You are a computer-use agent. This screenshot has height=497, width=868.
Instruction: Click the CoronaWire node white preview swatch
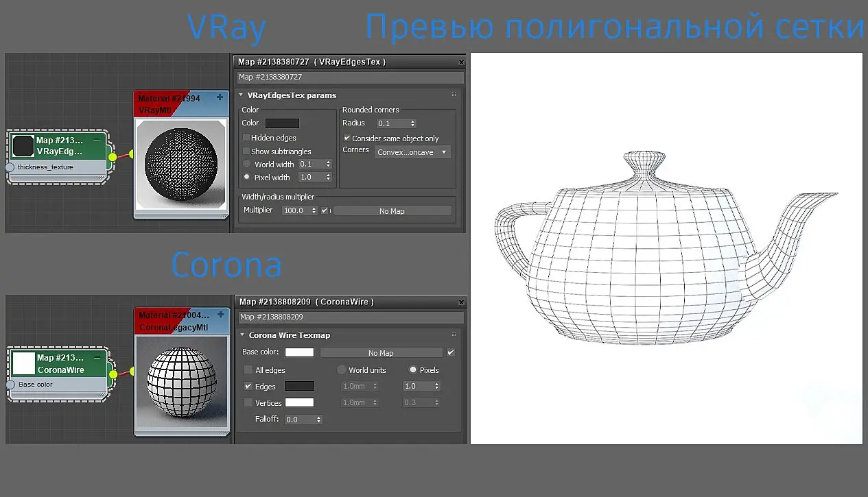[x=24, y=363]
